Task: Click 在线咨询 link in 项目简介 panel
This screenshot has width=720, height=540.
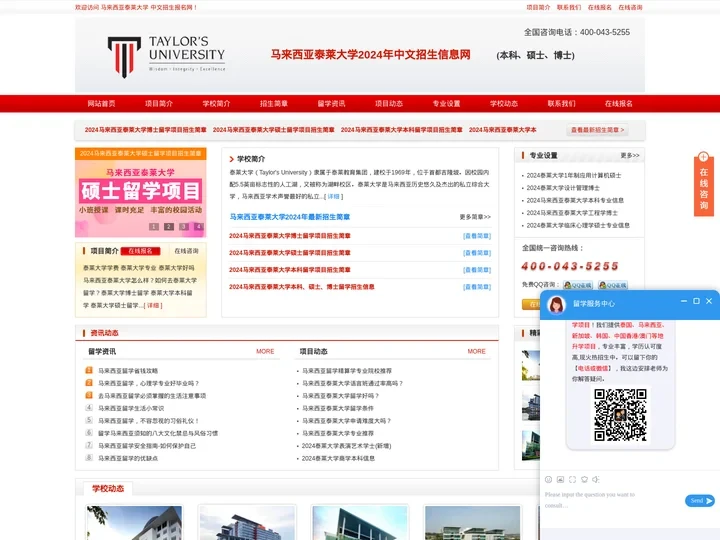Action: point(186,251)
